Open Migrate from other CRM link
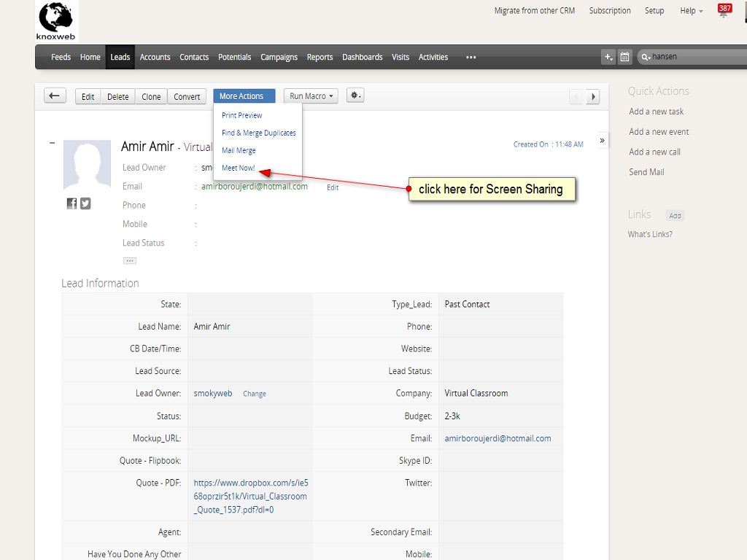The width and height of the screenshot is (747, 560). click(535, 10)
